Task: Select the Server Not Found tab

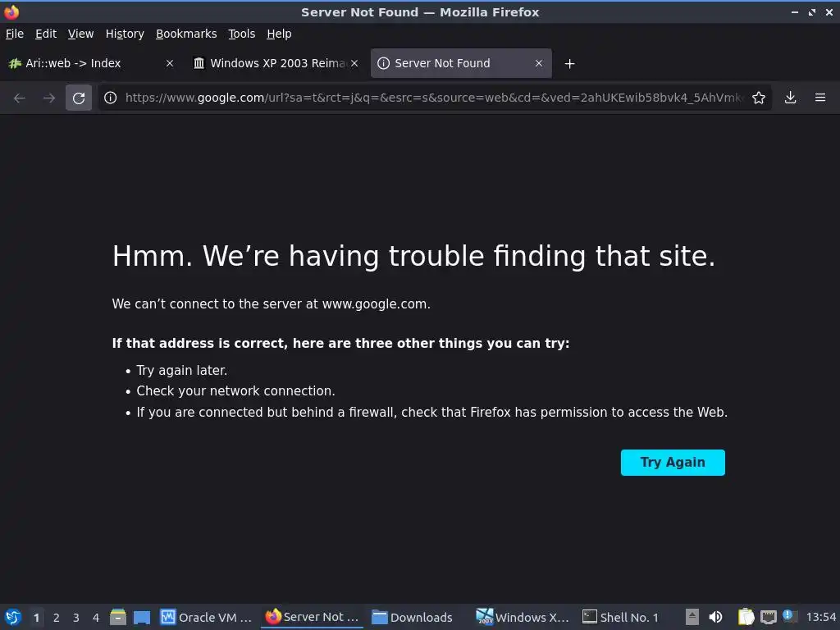Action: [x=461, y=63]
